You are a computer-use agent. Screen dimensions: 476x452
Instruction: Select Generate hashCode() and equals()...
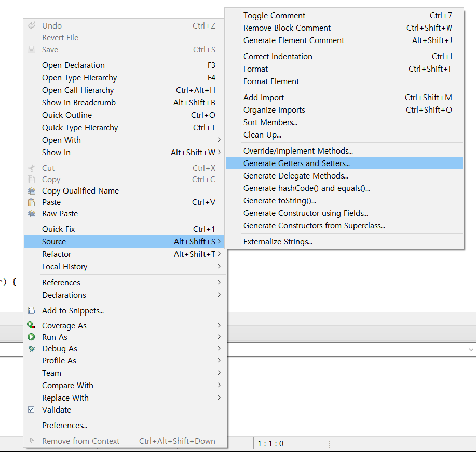[344, 188]
